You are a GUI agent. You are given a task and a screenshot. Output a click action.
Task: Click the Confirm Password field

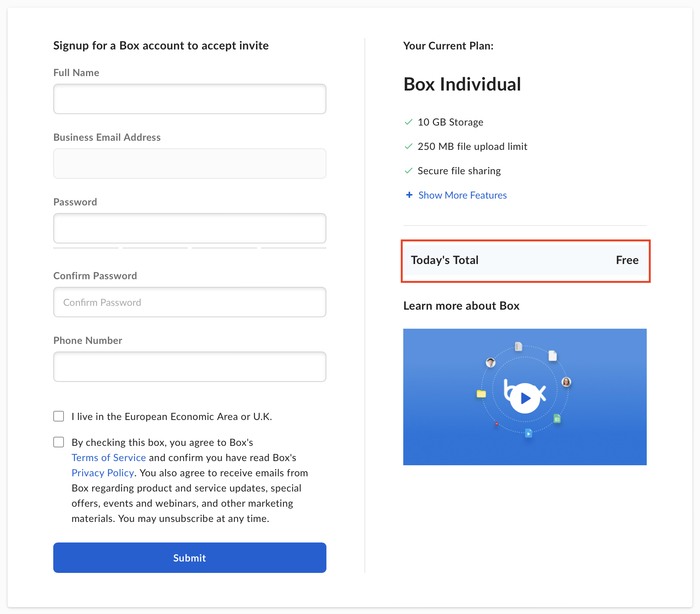[x=190, y=302]
